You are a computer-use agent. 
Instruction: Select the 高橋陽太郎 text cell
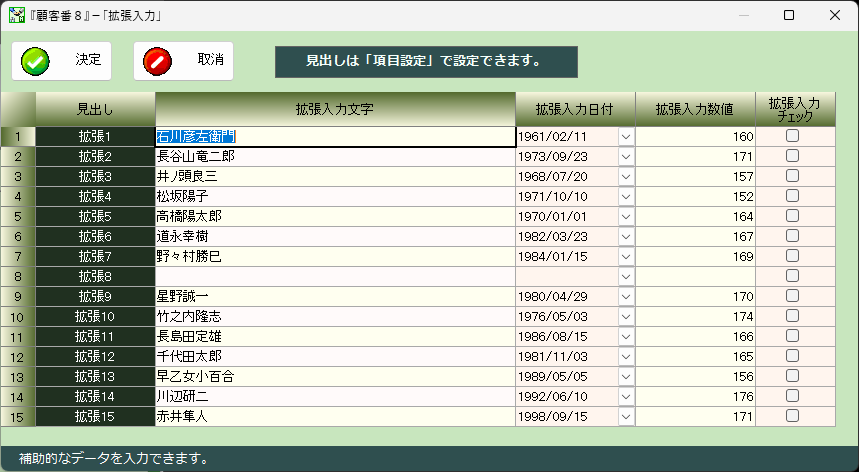coord(335,217)
